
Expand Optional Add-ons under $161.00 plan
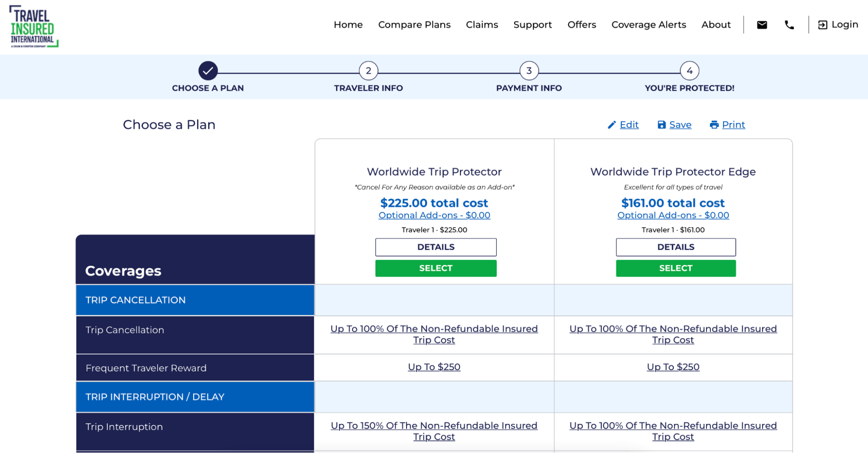point(673,215)
